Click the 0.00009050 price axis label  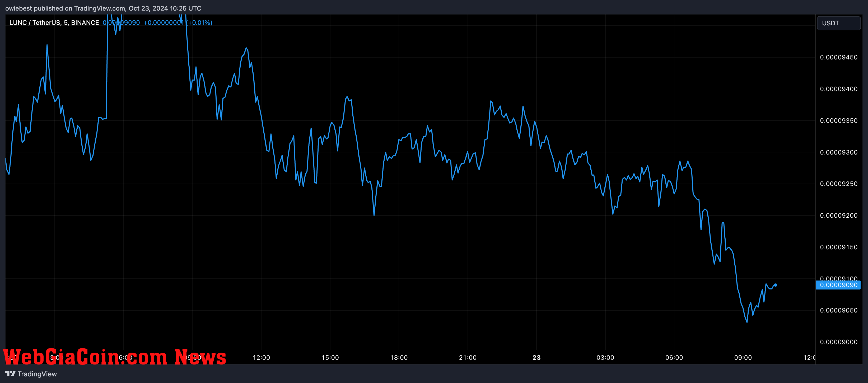click(x=838, y=310)
